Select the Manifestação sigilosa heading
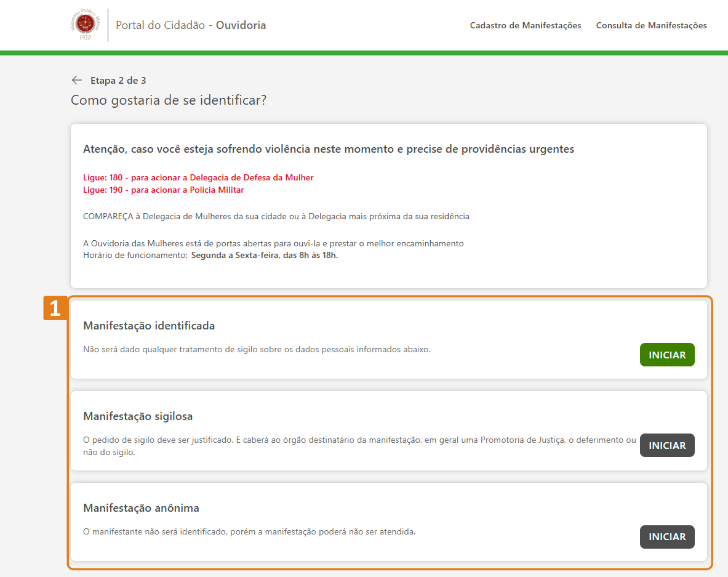728x577 pixels. [138, 416]
